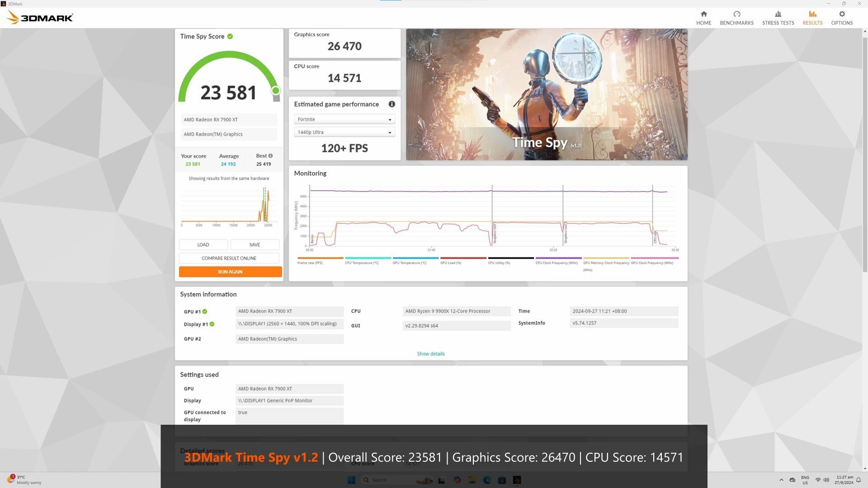Click the info icon next to Best
Image resolution: width=868 pixels, height=488 pixels.
pyautogui.click(x=270, y=156)
